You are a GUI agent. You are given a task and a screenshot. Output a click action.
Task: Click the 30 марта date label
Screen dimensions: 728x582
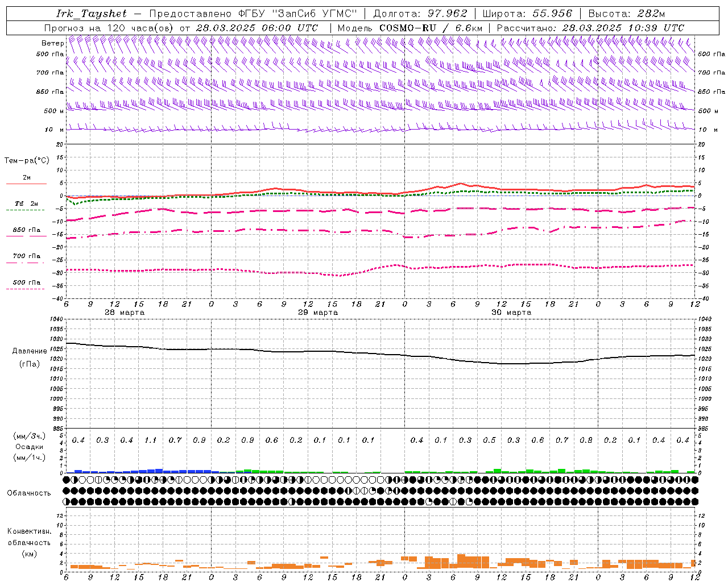point(511,312)
